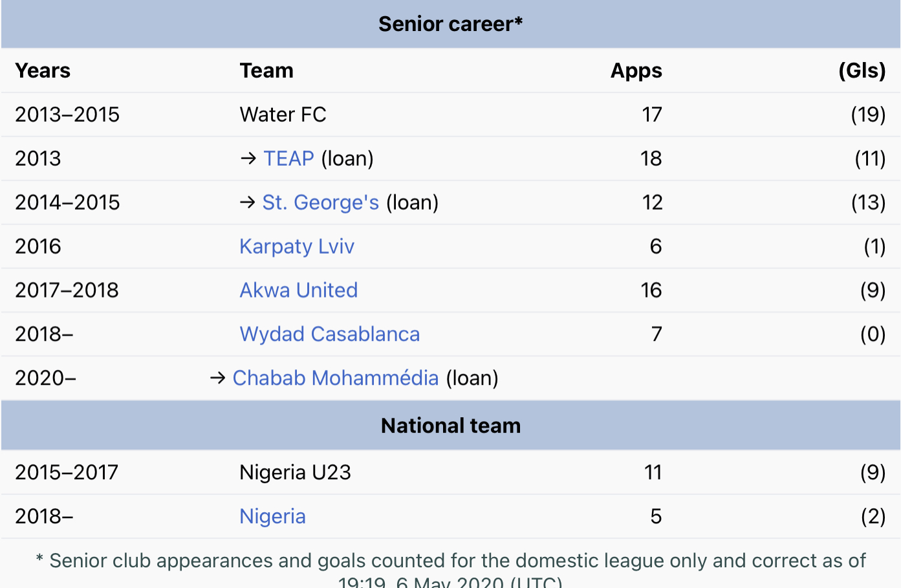
Task: Click the Years column header
Action: 43,71
